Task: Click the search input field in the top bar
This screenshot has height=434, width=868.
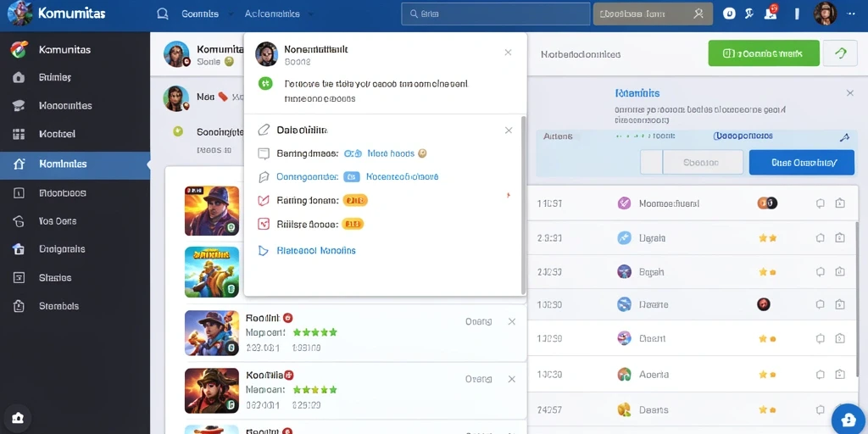Action: pos(495,14)
